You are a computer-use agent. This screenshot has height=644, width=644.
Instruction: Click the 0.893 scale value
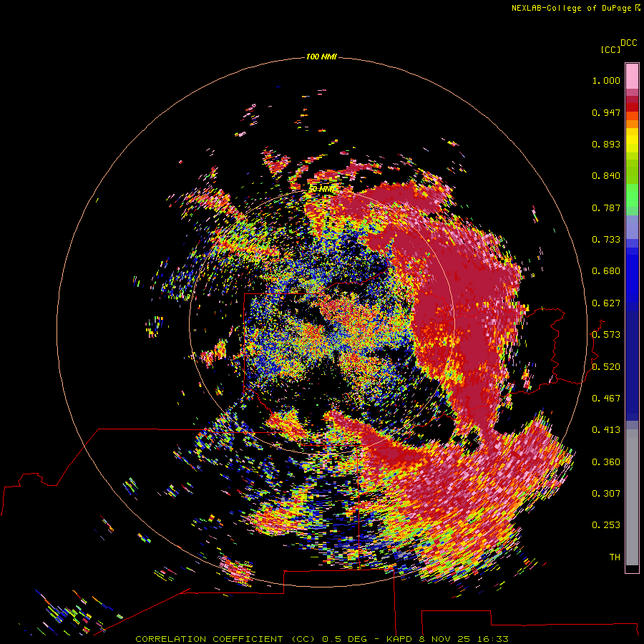(x=606, y=144)
